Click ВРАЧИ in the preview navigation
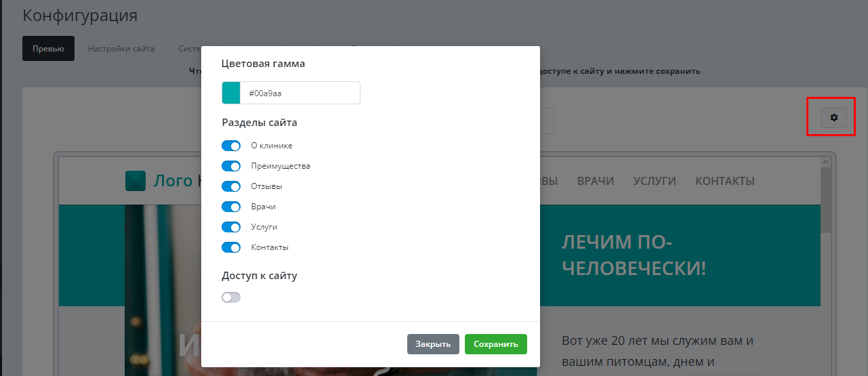The height and width of the screenshot is (376, 868). (x=596, y=181)
